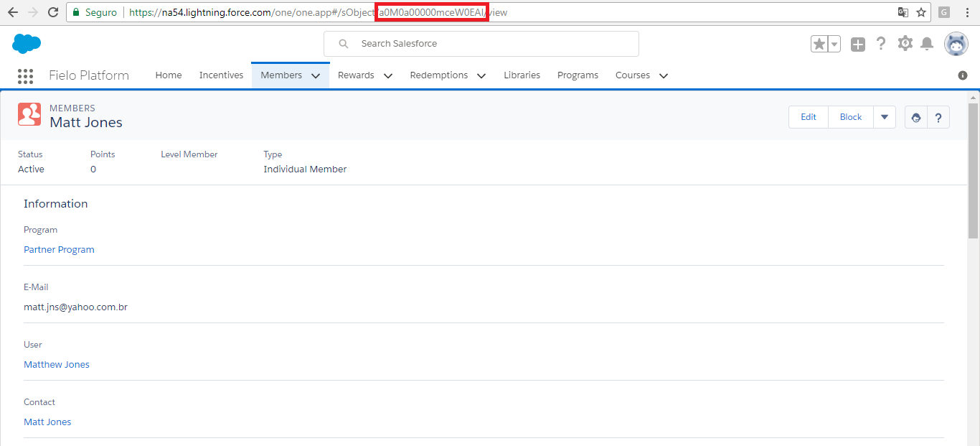Screen dimensions: 980x446
Task: Click the info icon at navigation bar end
Action: 963,75
